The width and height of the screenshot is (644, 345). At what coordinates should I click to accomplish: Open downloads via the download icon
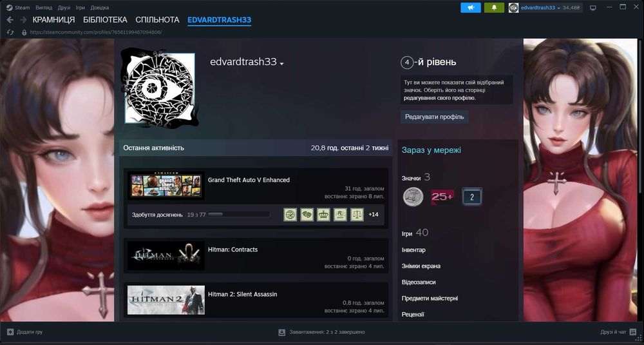click(282, 332)
